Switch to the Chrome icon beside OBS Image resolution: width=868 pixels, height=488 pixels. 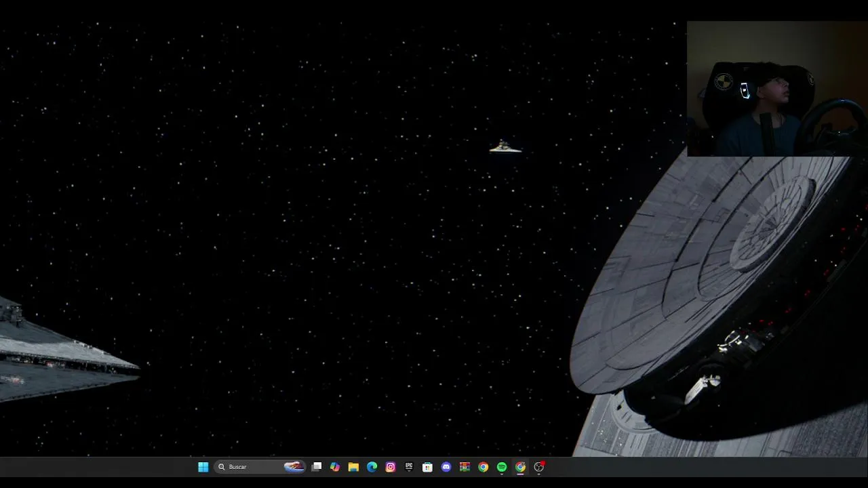[520, 467]
